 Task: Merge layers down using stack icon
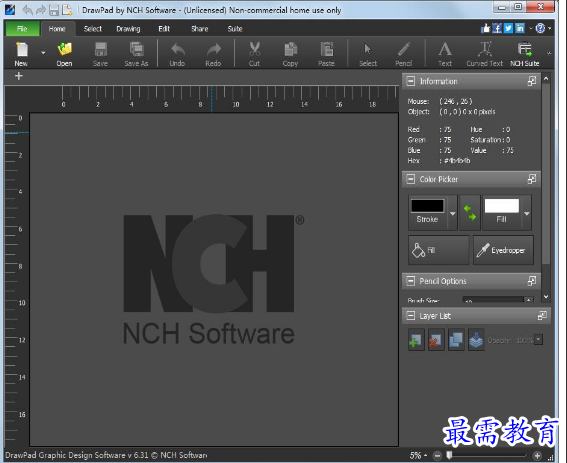476,340
